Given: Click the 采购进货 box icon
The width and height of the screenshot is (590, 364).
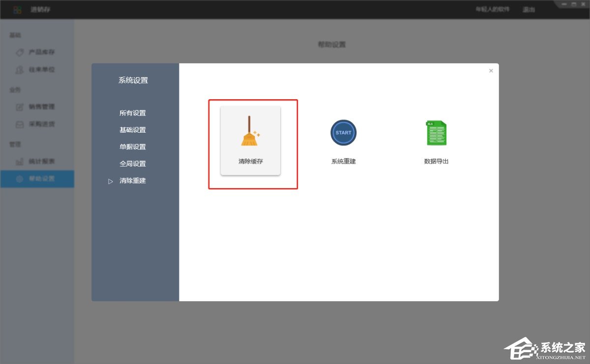Looking at the screenshot, I should (x=20, y=124).
